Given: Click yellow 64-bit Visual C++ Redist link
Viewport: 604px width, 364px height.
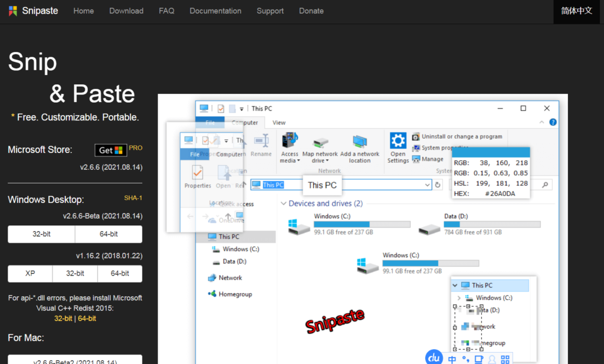Looking at the screenshot, I should pyautogui.click(x=87, y=319).
